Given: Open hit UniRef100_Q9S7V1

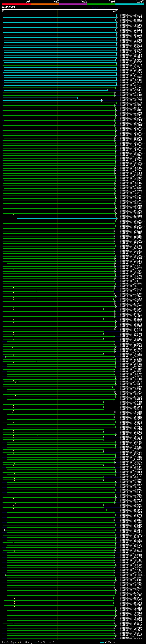Looking at the screenshot, I should tap(131, 15).
